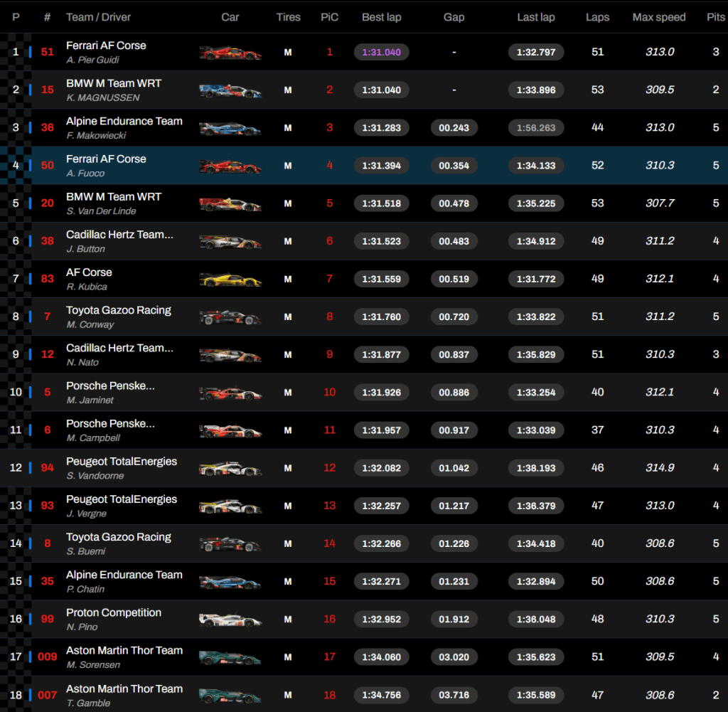Select driver J. Button
The width and height of the screenshot is (728, 712).
pos(85,249)
